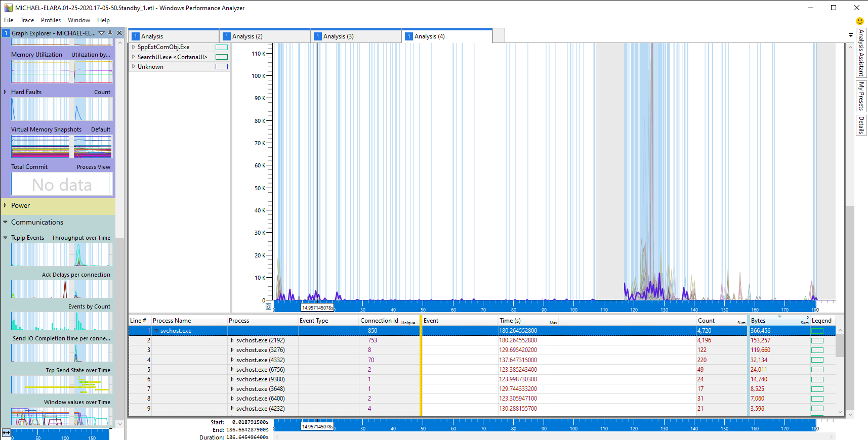Click the Unknown blue color swatch
Viewport: 868px width, 440px height.
(222, 66)
